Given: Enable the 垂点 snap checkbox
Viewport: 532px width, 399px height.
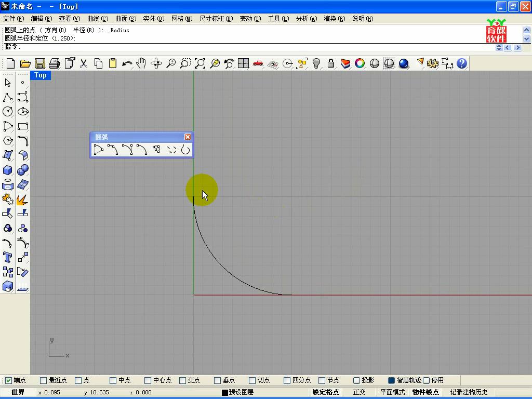Looking at the screenshot, I should point(218,380).
